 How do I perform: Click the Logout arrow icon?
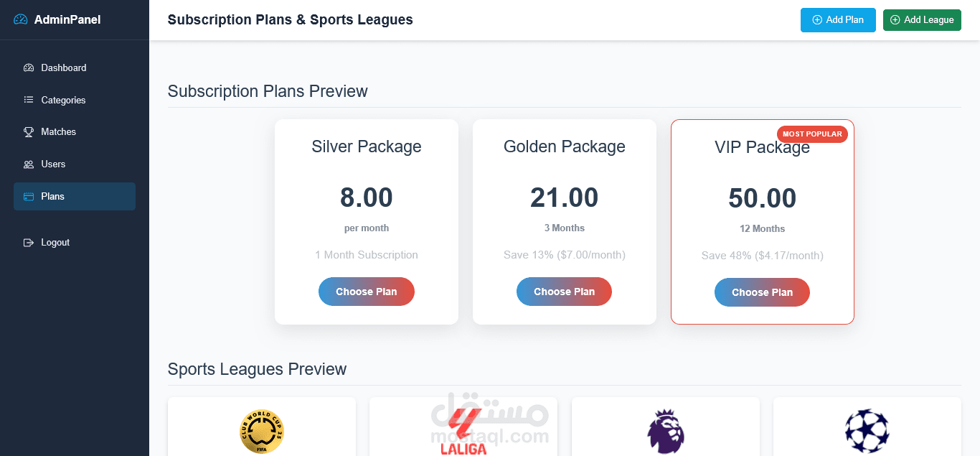coord(29,243)
